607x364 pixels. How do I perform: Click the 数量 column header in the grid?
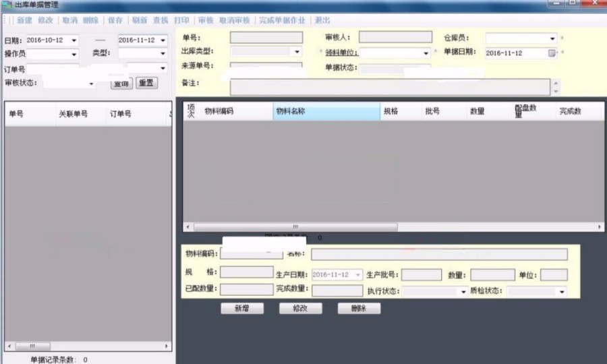coord(477,112)
